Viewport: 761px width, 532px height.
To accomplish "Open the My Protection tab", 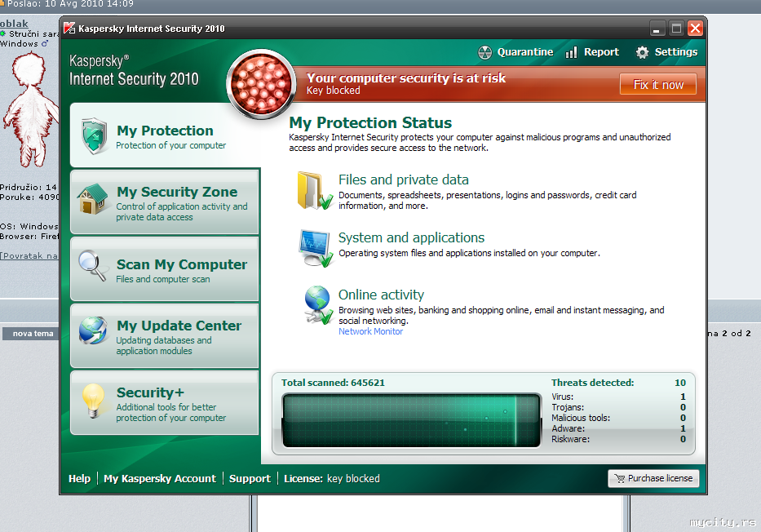I will click(165, 136).
